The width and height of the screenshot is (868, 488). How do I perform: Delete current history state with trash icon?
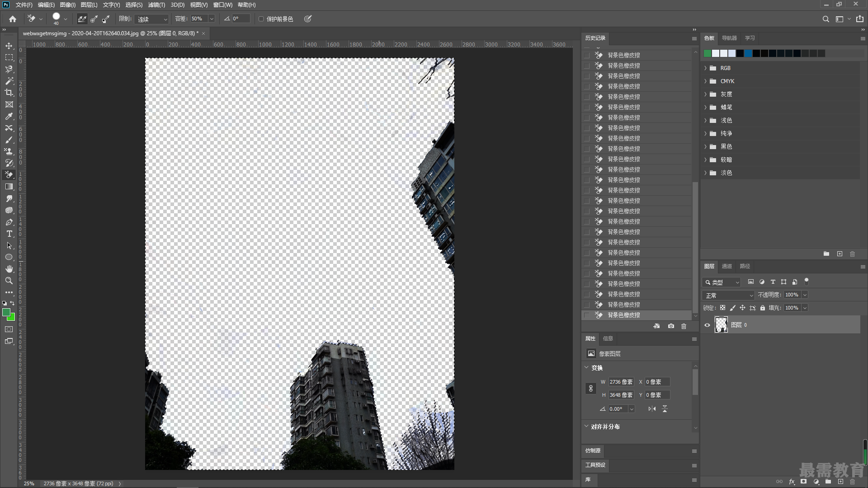pos(684,326)
